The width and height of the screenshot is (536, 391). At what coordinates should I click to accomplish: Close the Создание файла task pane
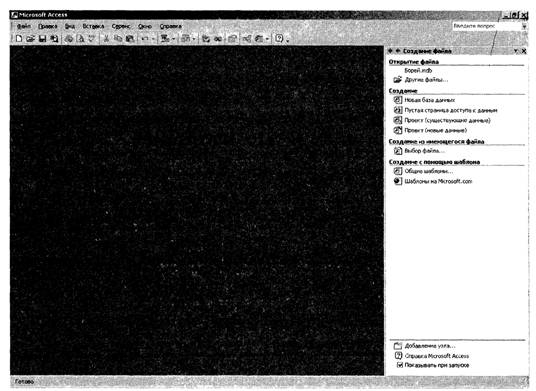524,51
